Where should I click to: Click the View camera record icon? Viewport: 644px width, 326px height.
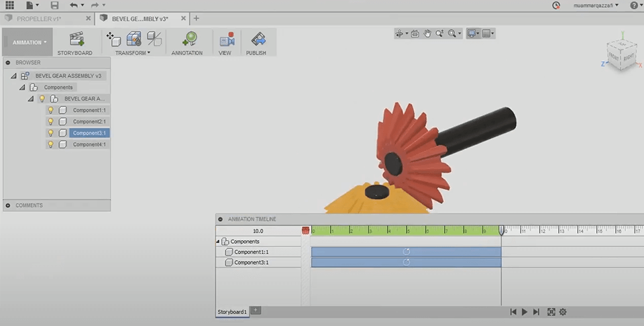[x=227, y=39]
